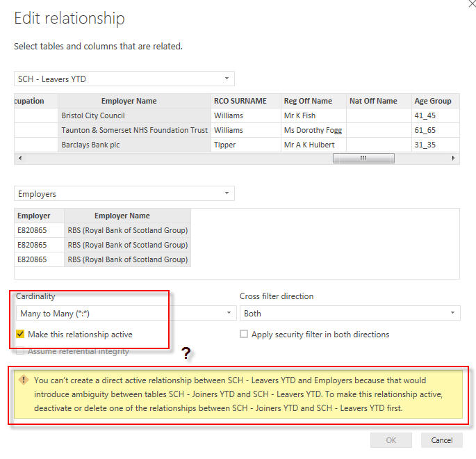The width and height of the screenshot is (476, 459).
Task: Click the 41_45 age group cell
Action: (x=435, y=115)
